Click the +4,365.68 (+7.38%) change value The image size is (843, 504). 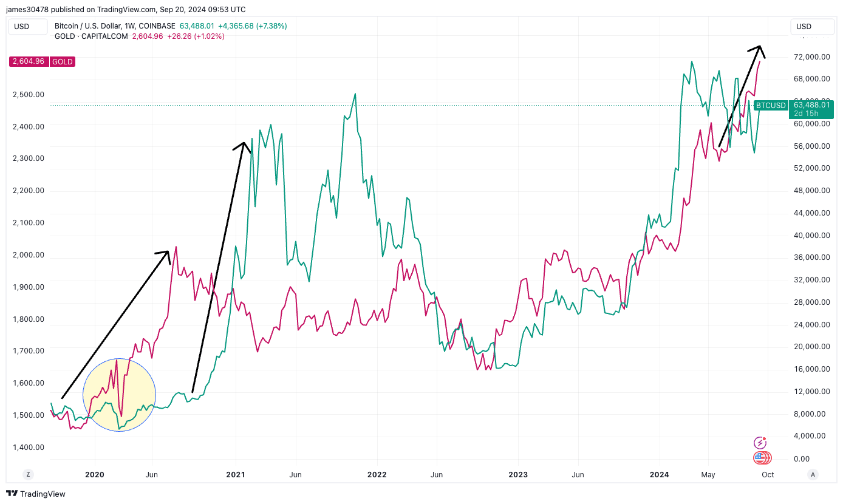[x=253, y=26]
